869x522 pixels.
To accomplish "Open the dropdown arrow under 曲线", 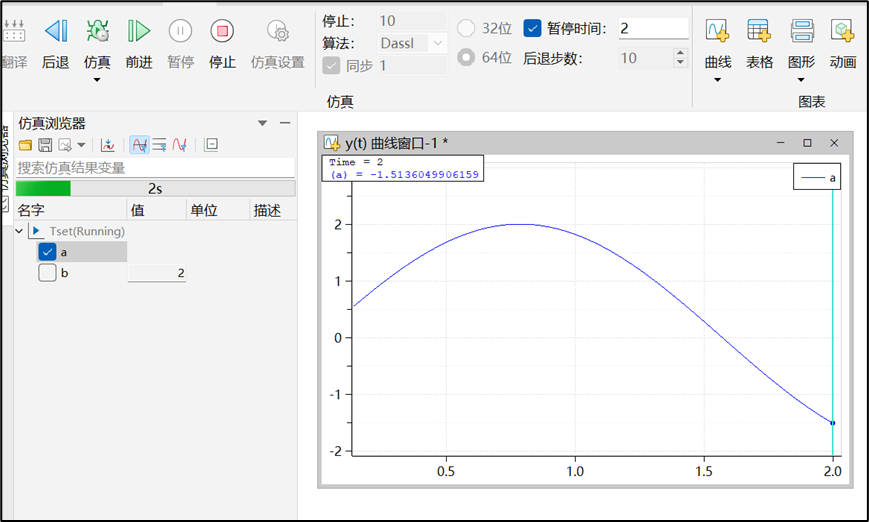I will [x=717, y=80].
